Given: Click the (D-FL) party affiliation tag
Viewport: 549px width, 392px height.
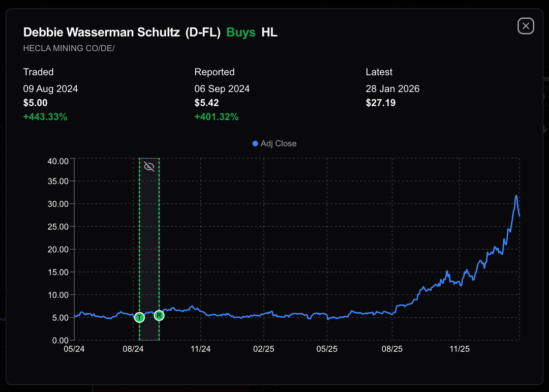Looking at the screenshot, I should click(x=203, y=33).
